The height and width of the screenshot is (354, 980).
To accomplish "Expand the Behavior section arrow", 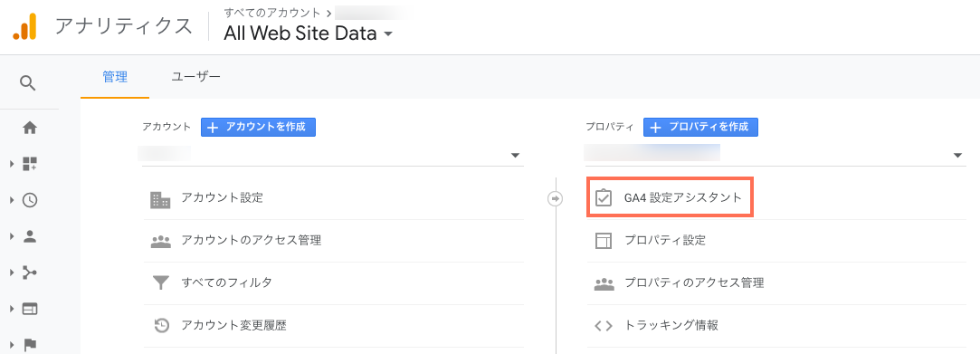I will pos(11,309).
